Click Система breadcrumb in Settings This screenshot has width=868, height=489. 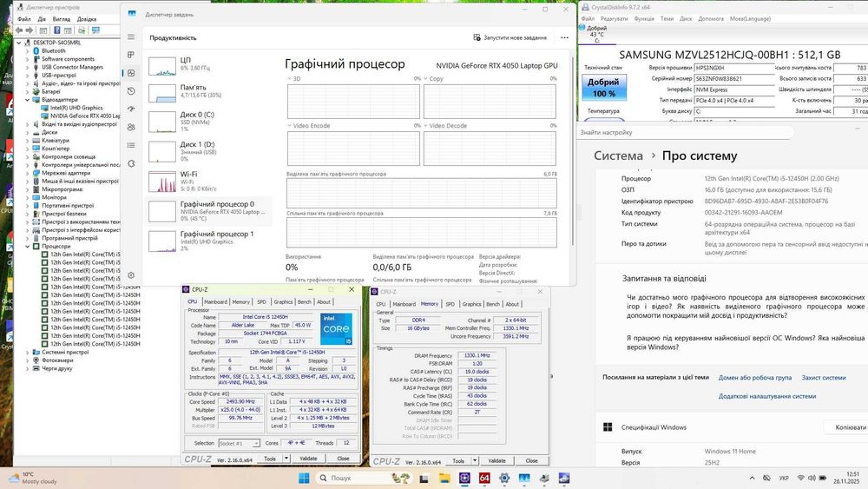618,156
